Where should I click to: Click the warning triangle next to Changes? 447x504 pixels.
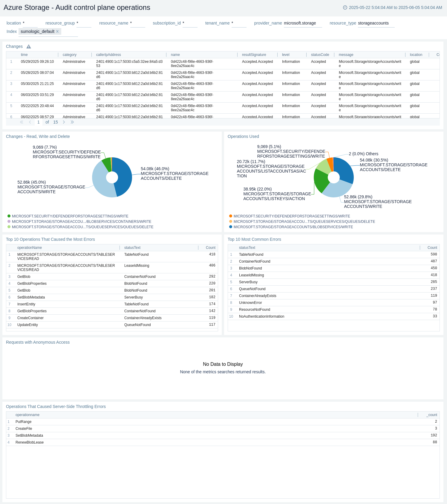[29, 47]
